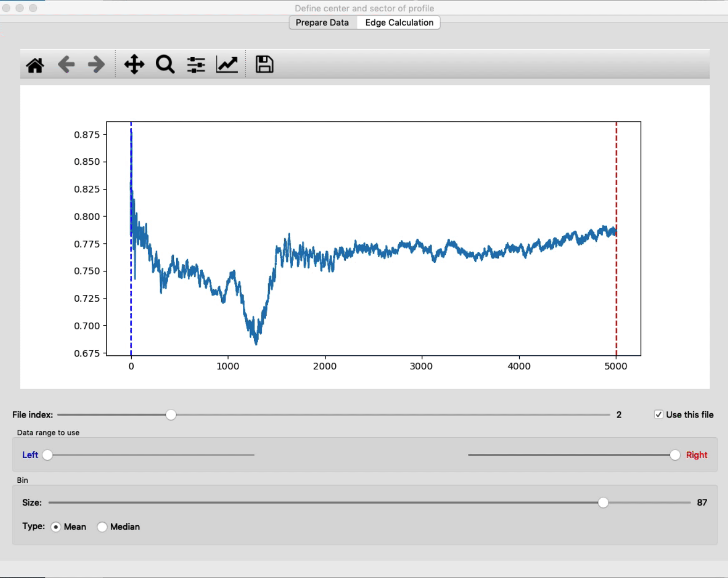The height and width of the screenshot is (578, 728).
Task: Go back to the previous plot view
Action: pos(66,65)
